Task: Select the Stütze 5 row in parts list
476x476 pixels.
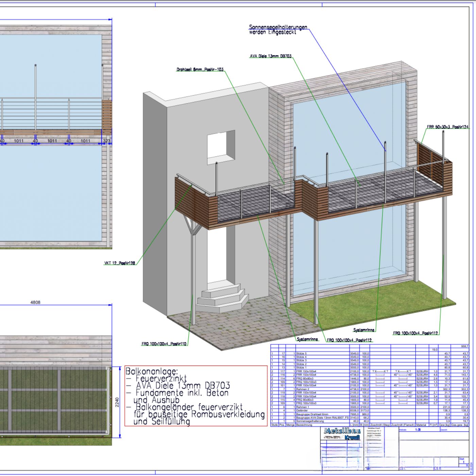Action: click(x=301, y=354)
